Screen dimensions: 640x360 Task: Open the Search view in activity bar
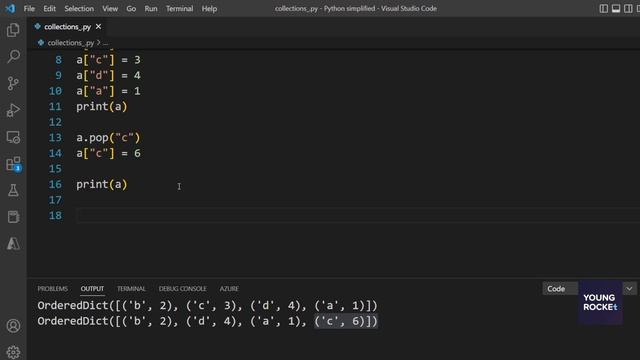(x=13, y=56)
